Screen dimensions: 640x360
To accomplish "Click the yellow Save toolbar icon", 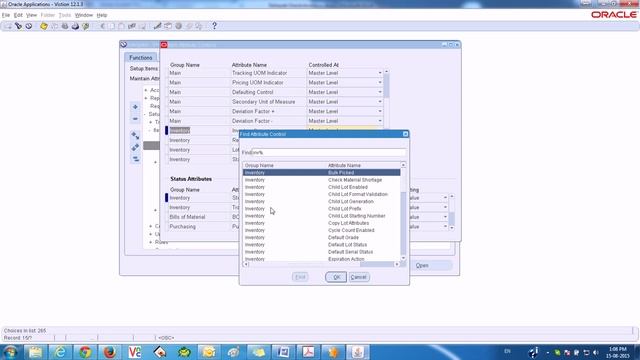I will [44, 26].
